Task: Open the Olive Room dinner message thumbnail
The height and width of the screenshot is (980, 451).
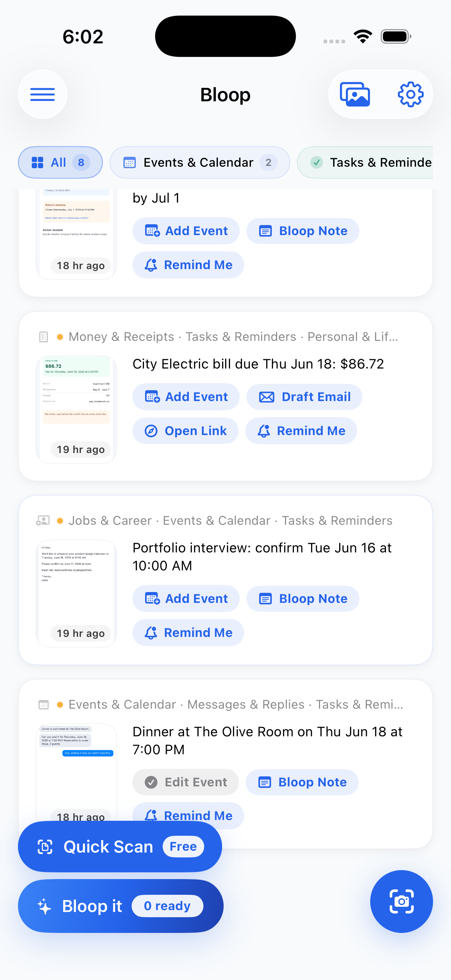Action: pyautogui.click(x=76, y=772)
